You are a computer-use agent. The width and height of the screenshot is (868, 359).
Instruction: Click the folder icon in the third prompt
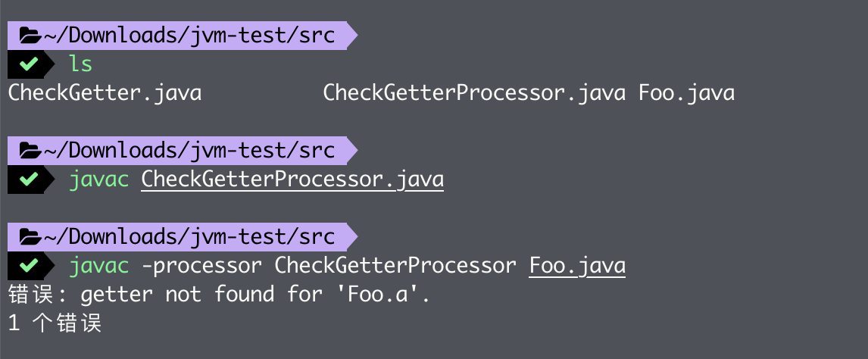[30, 237]
